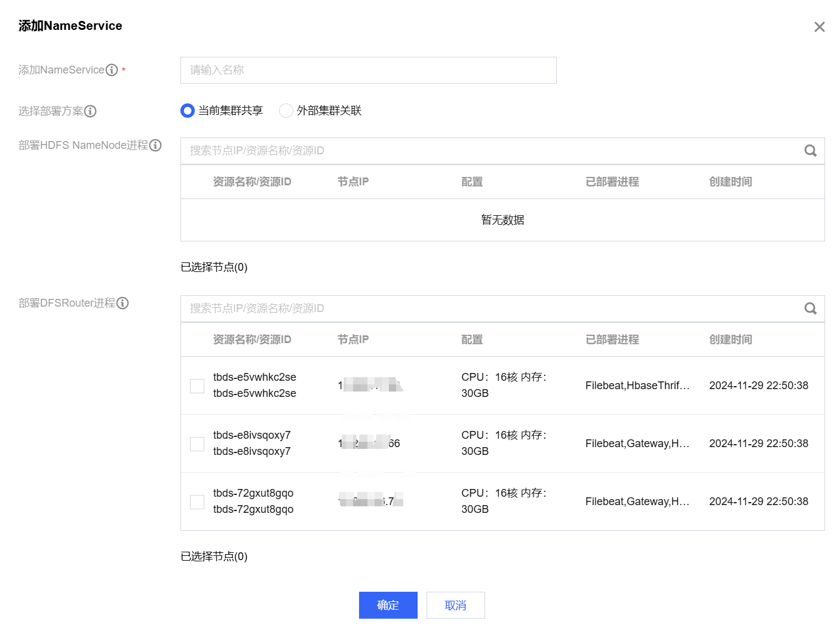The width and height of the screenshot is (840, 636).
Task: Select the 外部集群关联 radio option
Action: (x=286, y=111)
